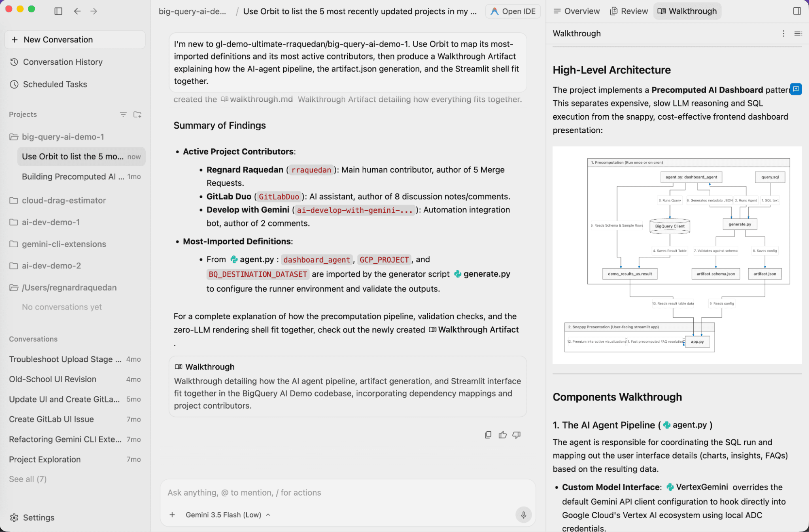Image resolution: width=809 pixels, height=532 pixels.
Task: Open Project Exploration conversation
Action: [x=75, y=459]
